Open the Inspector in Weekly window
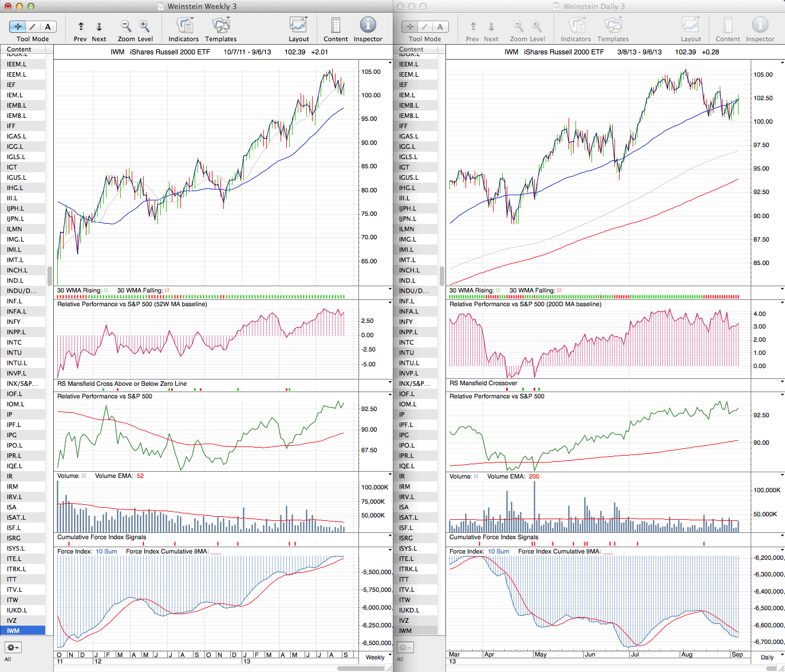This screenshot has height=672, width=785. click(x=368, y=26)
